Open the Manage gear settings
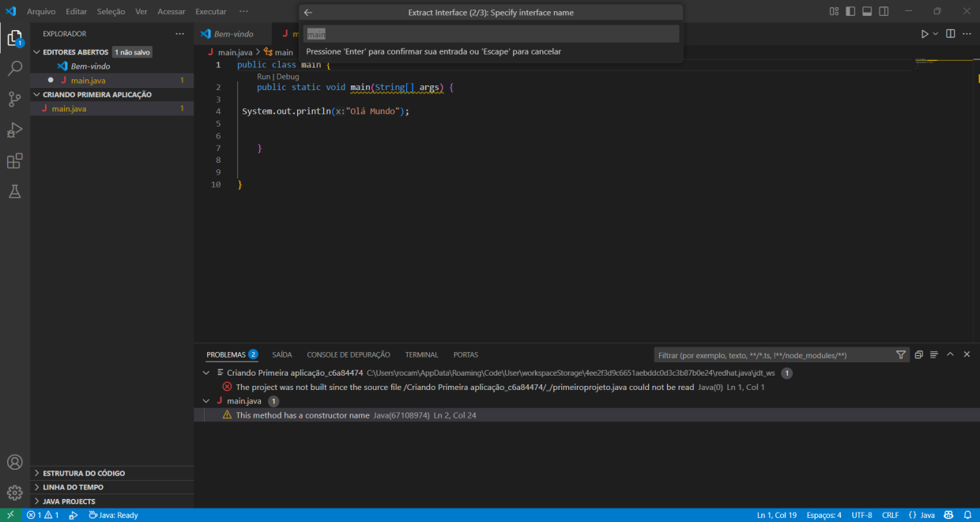The image size is (980, 522). coord(15,493)
